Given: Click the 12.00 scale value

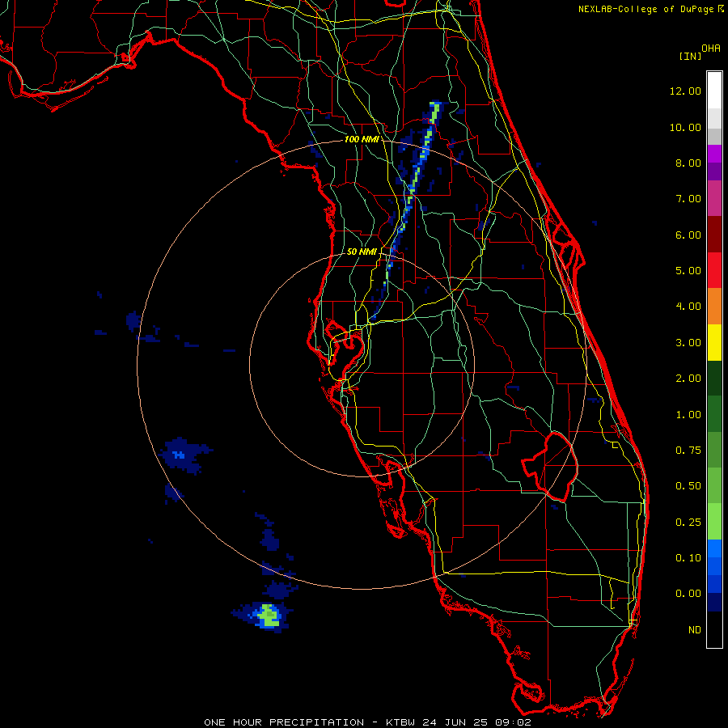Looking at the screenshot, I should 685,91.
